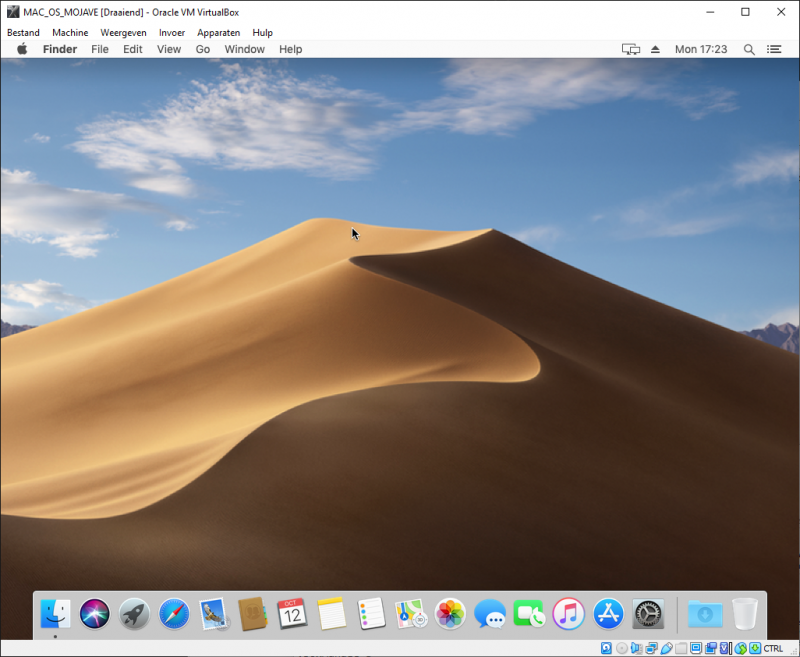Image resolution: width=800 pixels, height=657 pixels.
Task: Open the Maps app in dock
Action: tap(411, 613)
